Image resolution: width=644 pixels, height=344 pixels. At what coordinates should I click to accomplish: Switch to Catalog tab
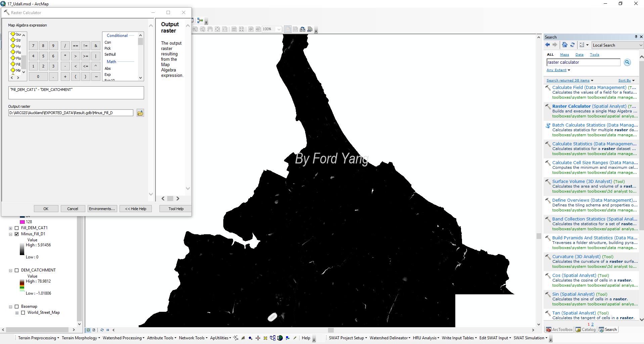586,330
